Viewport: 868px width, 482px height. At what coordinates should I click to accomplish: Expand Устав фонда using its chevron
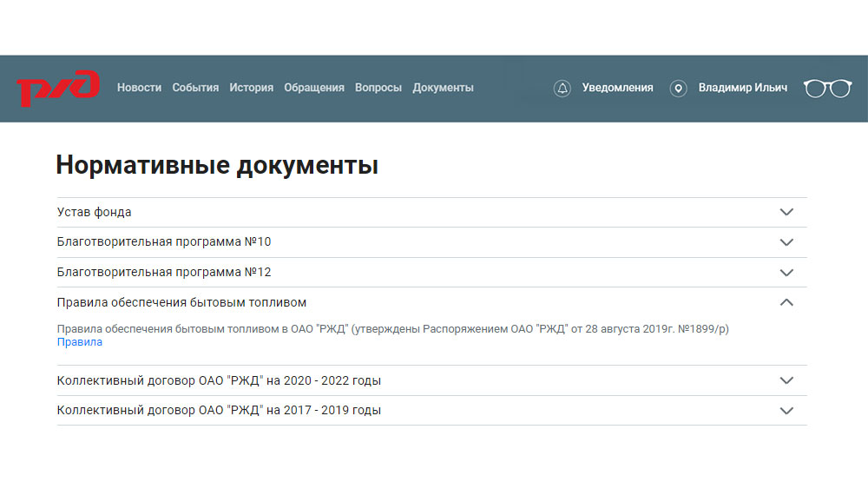pyautogui.click(x=786, y=212)
